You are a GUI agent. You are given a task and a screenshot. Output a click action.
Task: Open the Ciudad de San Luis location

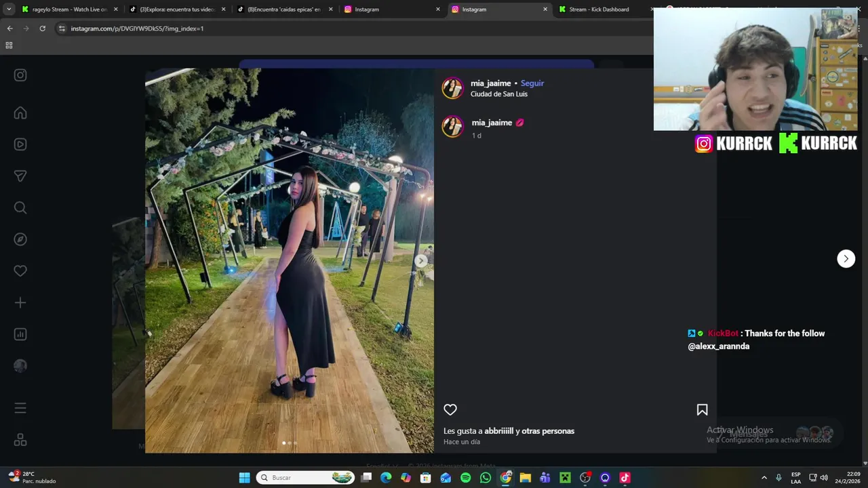tap(499, 94)
